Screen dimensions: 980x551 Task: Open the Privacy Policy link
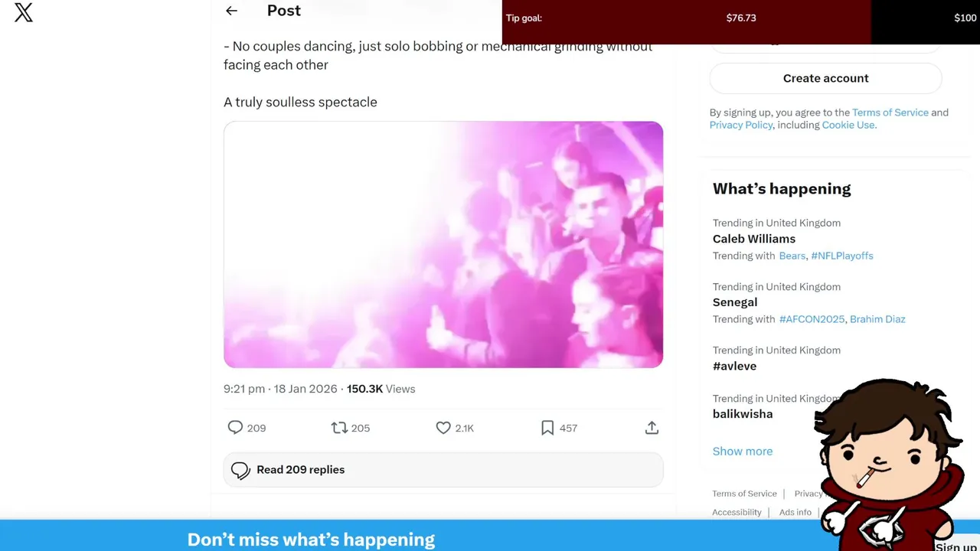740,125
